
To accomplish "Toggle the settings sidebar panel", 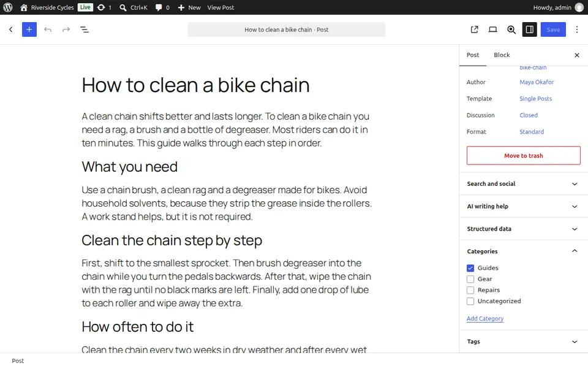I will [x=529, y=29].
